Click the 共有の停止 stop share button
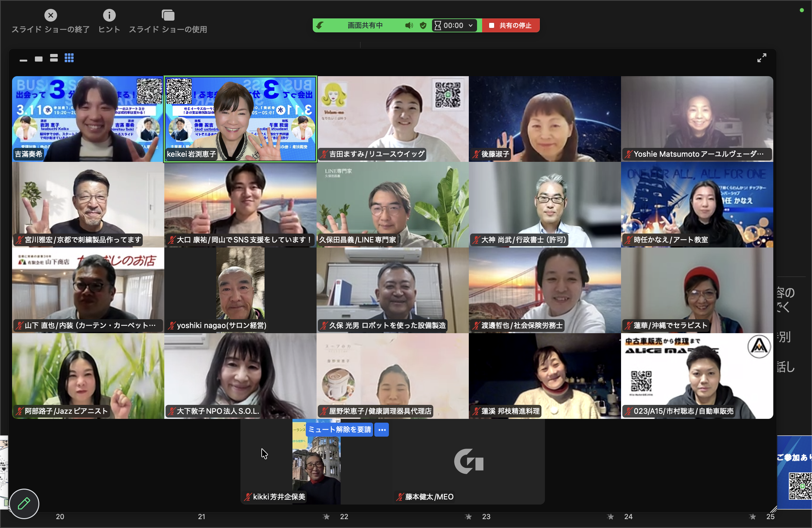812x528 pixels. [x=511, y=26]
